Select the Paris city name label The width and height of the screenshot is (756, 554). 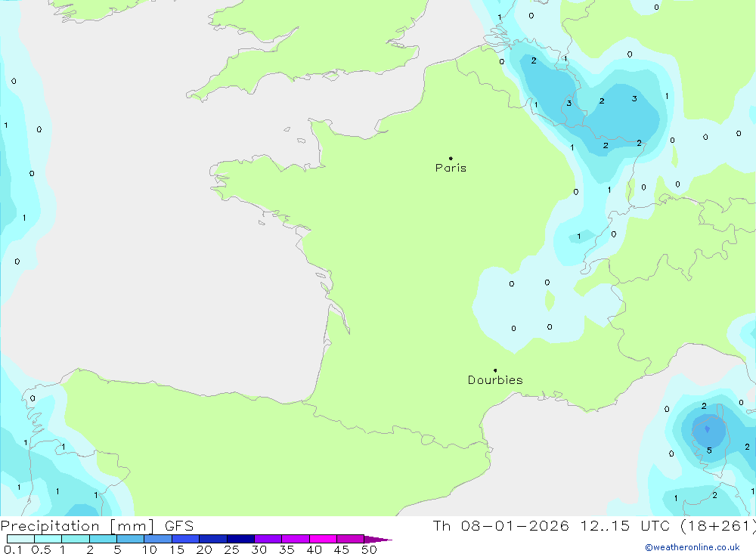451,169
